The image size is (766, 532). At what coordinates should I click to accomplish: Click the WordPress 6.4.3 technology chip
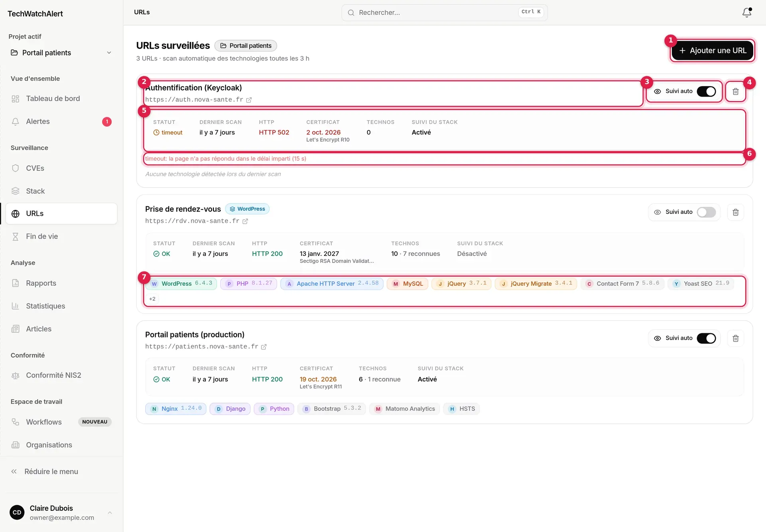point(181,283)
